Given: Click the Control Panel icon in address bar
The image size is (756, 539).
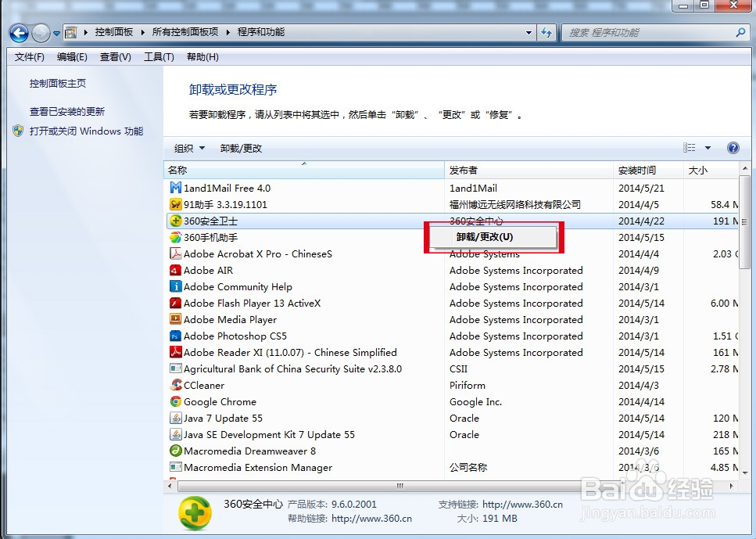Looking at the screenshot, I should tap(71, 32).
